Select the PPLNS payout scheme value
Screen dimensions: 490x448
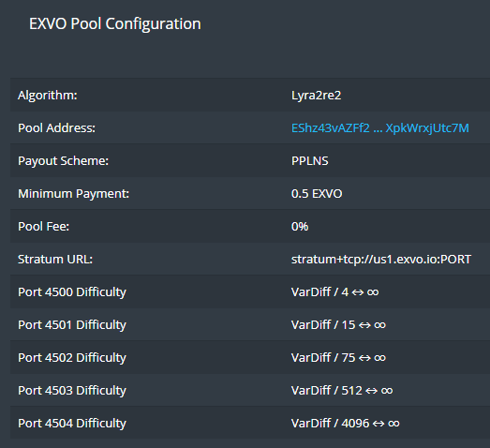[x=310, y=161]
